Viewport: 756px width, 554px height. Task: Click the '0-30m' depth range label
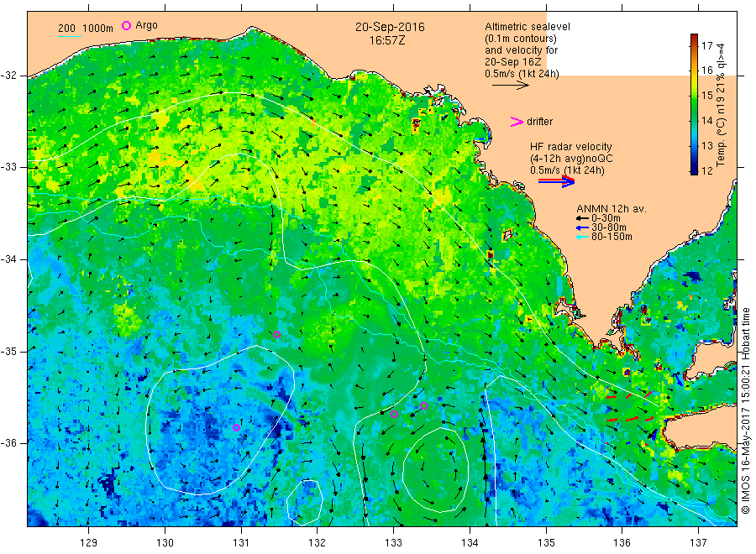click(x=606, y=218)
